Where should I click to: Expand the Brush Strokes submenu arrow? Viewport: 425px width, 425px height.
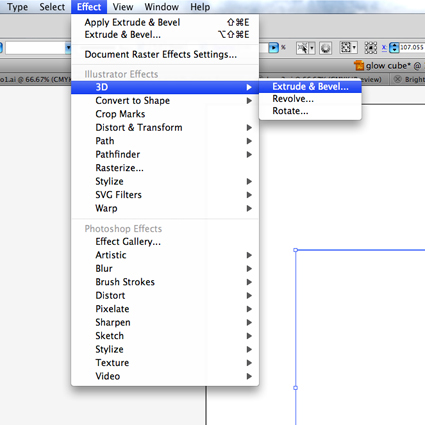tap(249, 282)
